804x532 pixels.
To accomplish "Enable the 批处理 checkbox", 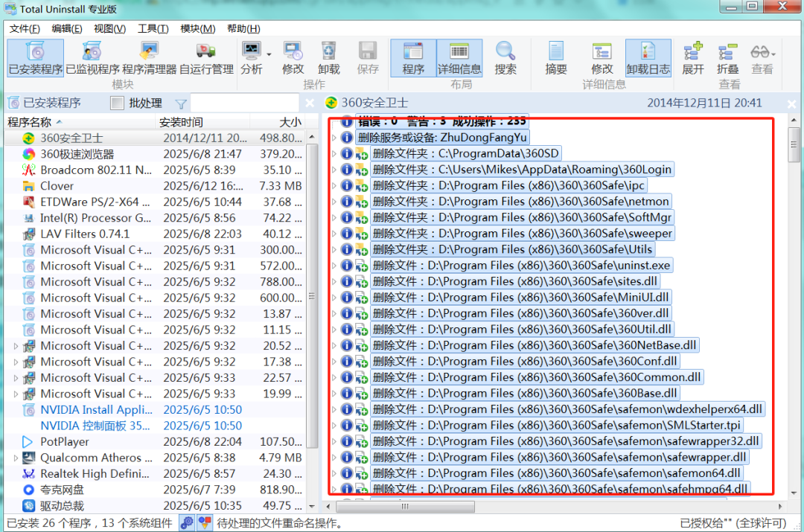I will [x=118, y=103].
